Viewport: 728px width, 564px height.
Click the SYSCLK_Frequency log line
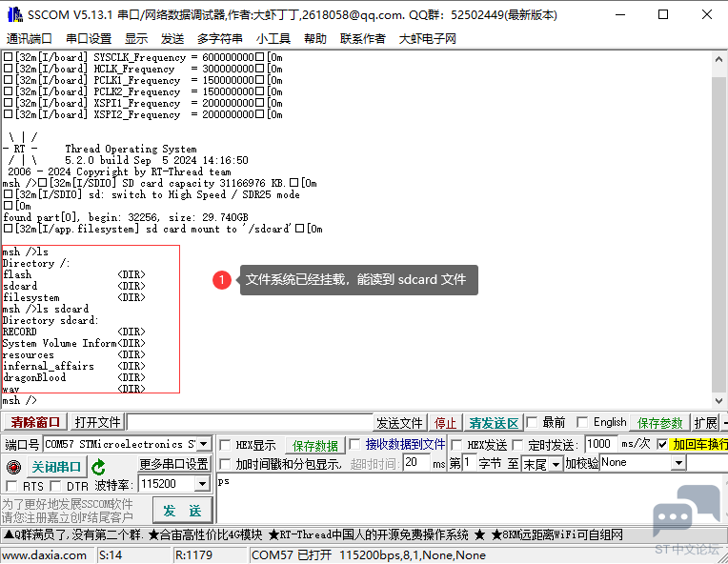coord(143,57)
